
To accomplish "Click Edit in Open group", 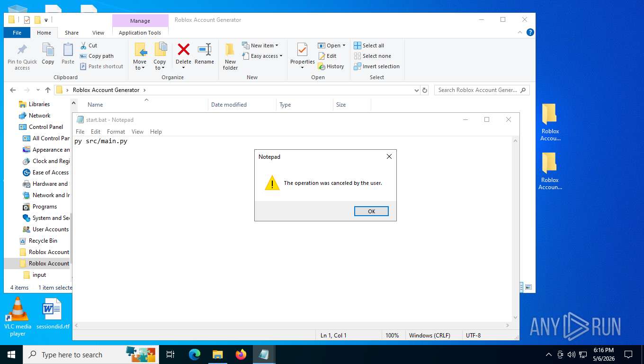I will point(327,56).
